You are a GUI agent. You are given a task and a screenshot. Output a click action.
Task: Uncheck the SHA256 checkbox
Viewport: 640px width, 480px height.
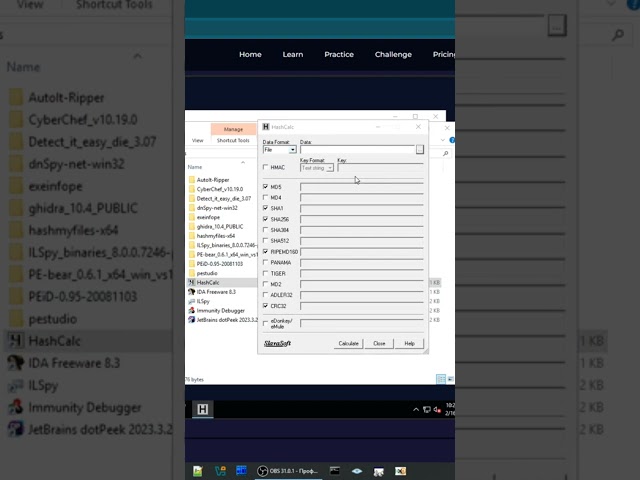click(x=266, y=219)
